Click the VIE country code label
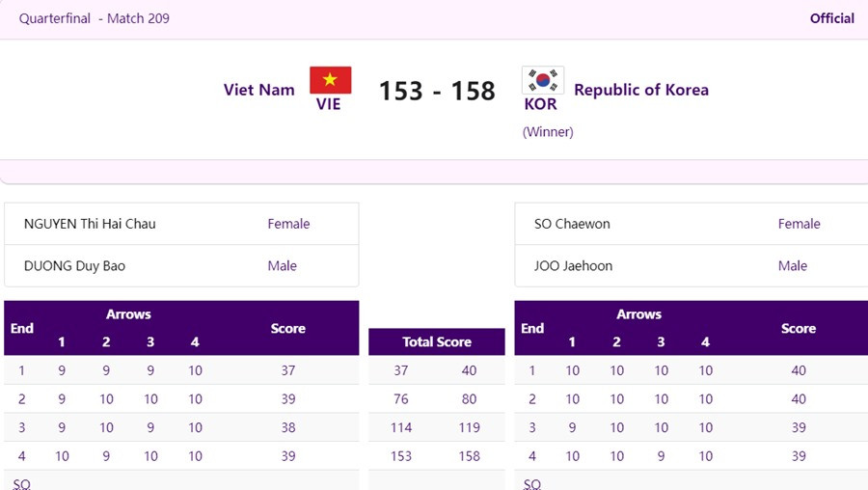The width and height of the screenshot is (868, 490). click(x=329, y=104)
